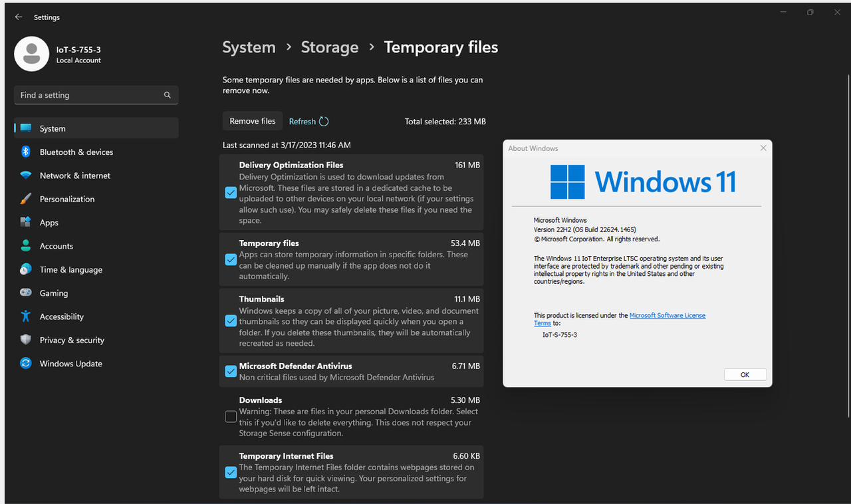Open Time & language settings
This screenshot has width=851, height=504.
click(96, 269)
